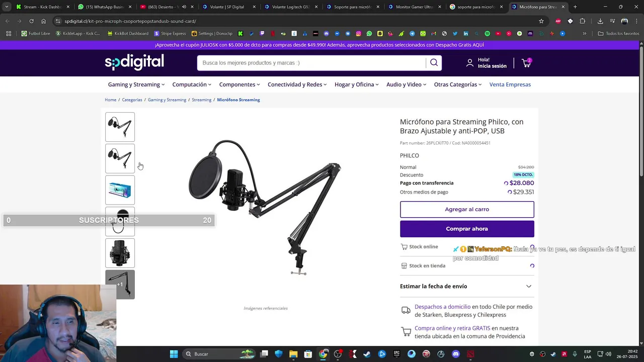Open the Venta Empresas link
This screenshot has height=362, width=644.
point(510,84)
